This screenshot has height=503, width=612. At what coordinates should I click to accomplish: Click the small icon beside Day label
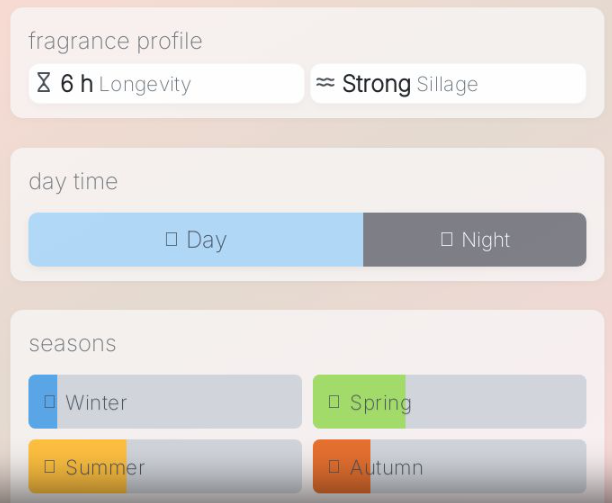click(171, 239)
